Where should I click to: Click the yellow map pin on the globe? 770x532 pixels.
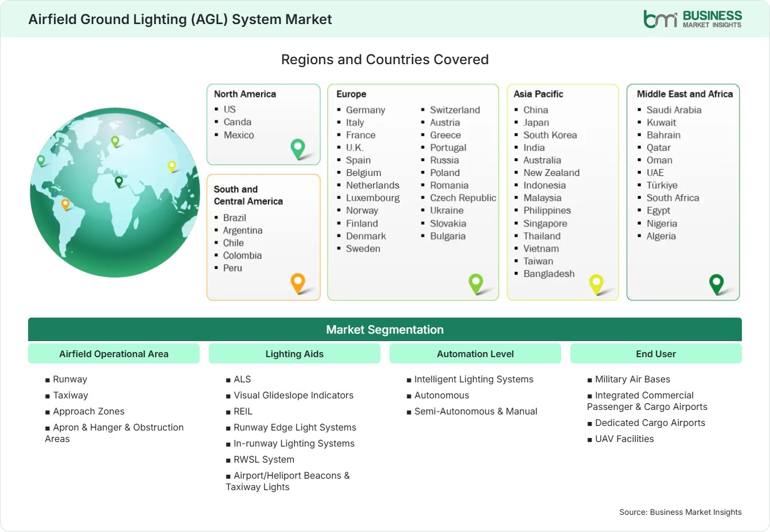click(x=172, y=166)
